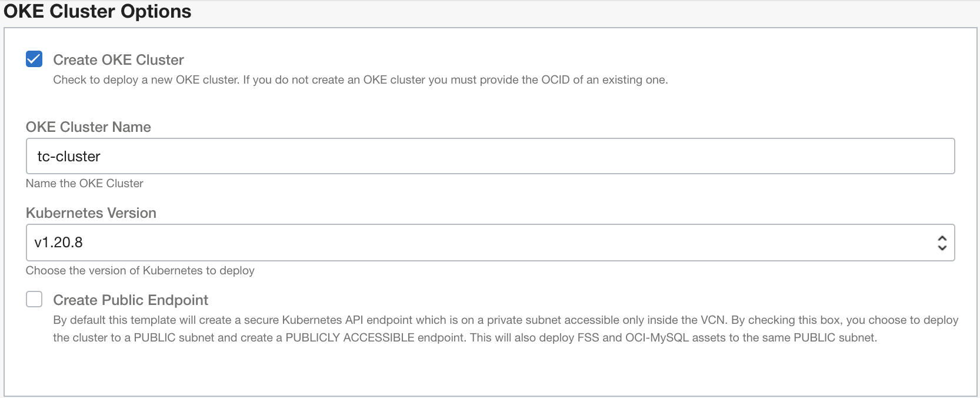Enable the Create Public Endpoint checkbox
The width and height of the screenshot is (980, 398).
pyautogui.click(x=34, y=299)
